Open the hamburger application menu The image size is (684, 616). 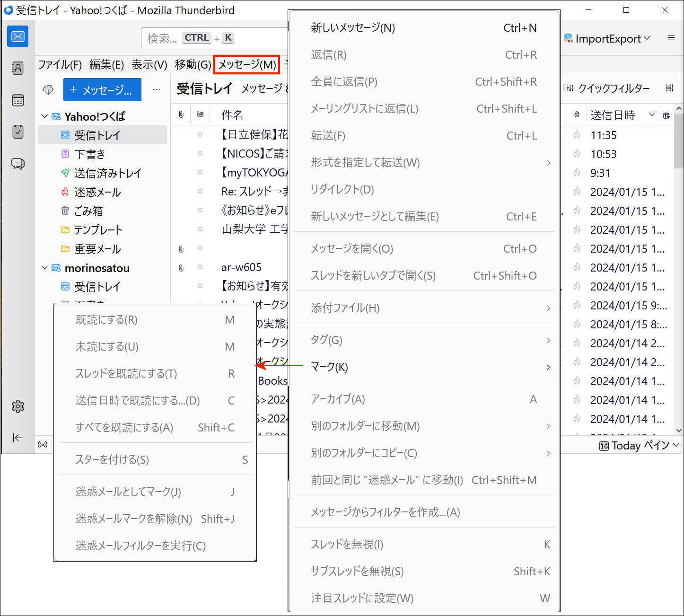click(671, 38)
